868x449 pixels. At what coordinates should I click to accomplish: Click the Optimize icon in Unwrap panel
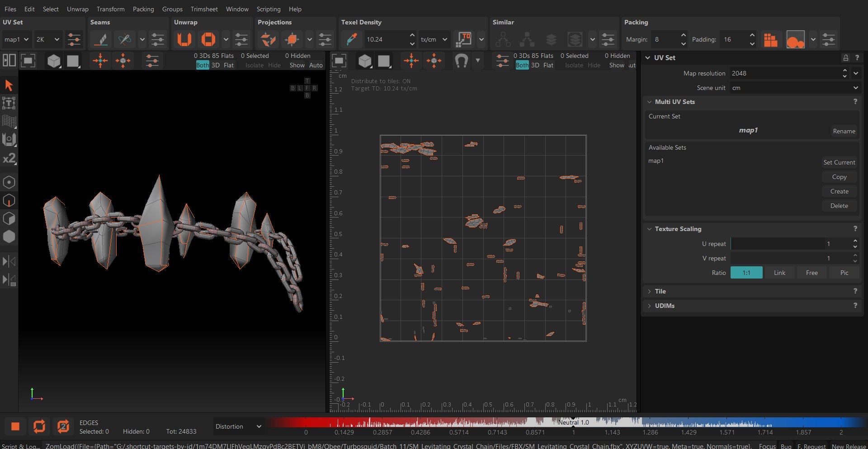208,40
